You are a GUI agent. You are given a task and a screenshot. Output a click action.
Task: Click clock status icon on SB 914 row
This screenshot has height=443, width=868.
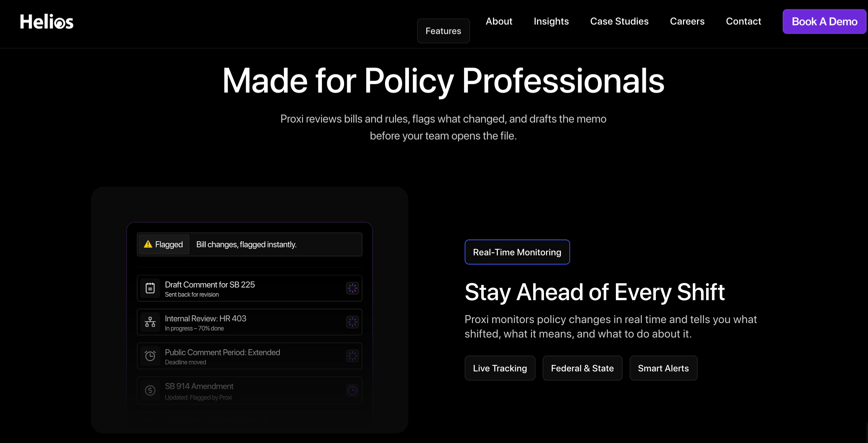pos(352,390)
